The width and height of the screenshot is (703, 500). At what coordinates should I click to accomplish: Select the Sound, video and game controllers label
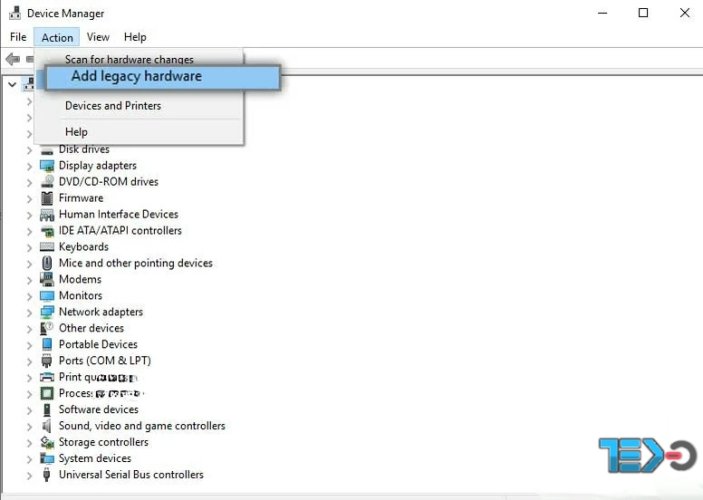point(142,426)
